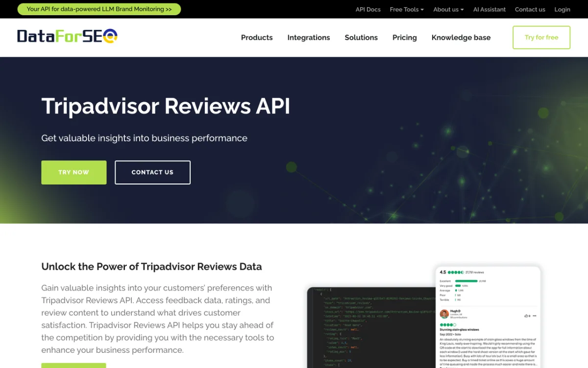Image resolution: width=588 pixels, height=368 pixels.
Task: Click 'Get valuable insights into business performance' text
Action: tap(144, 138)
